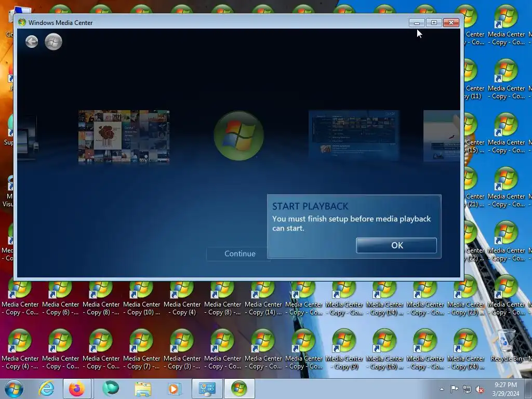Click the round Media Center start button beside the back arrow
This screenshot has width=532, height=399.
[54, 42]
